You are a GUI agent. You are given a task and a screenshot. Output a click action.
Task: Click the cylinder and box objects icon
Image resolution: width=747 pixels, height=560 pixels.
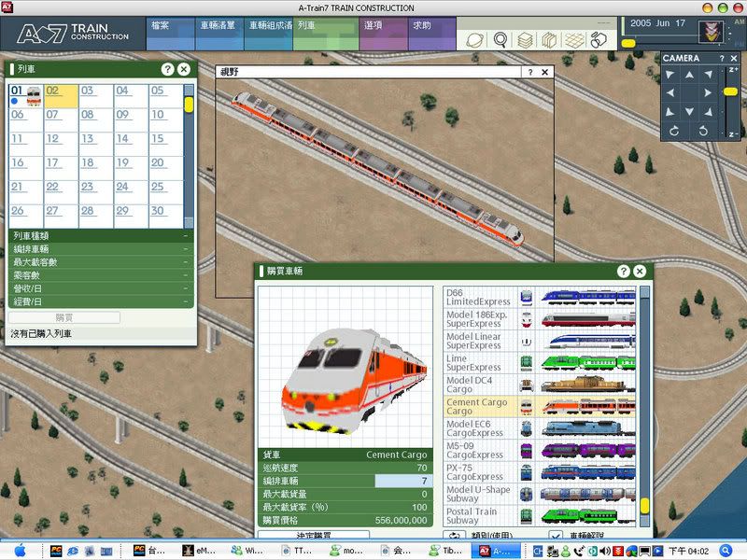pyautogui.click(x=599, y=40)
